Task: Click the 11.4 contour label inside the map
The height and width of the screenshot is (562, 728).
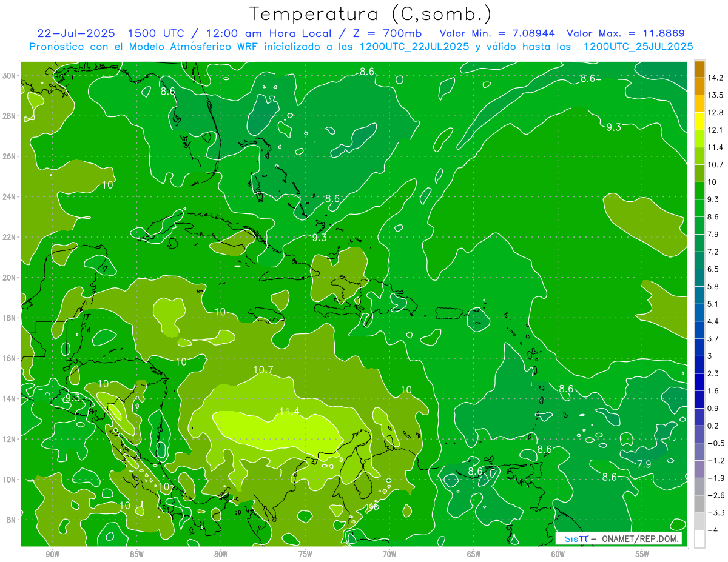Action: click(289, 412)
